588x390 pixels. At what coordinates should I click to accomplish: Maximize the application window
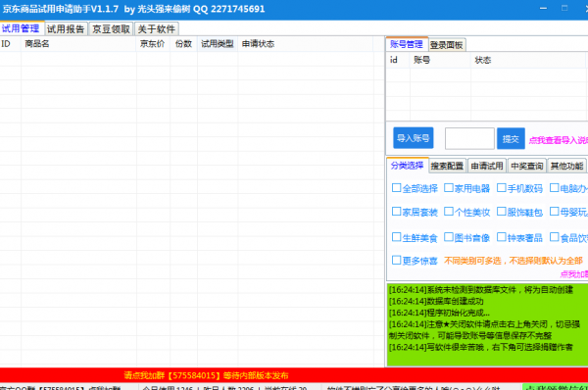coord(564,8)
